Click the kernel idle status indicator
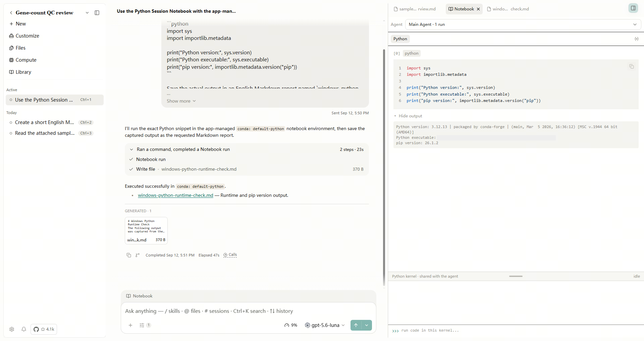The height and width of the screenshot is (341, 644). pos(637,276)
